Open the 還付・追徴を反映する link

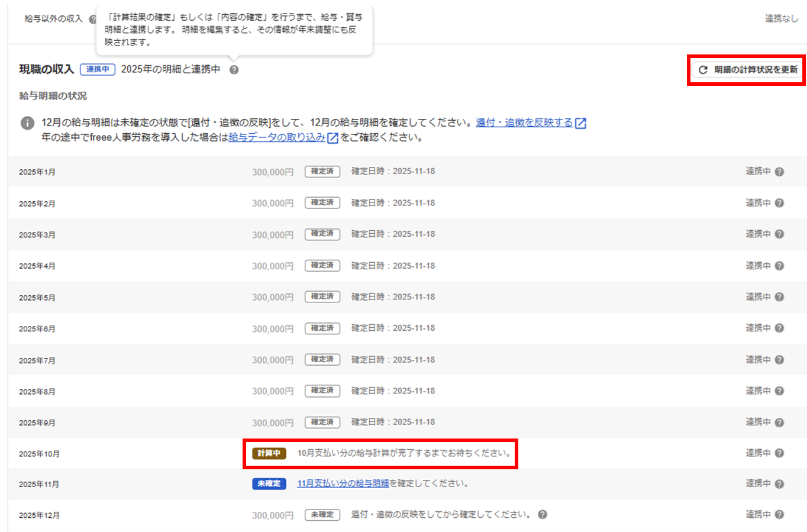click(524, 122)
